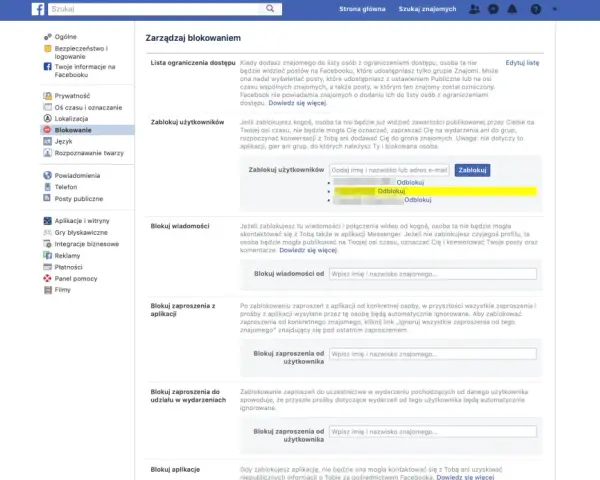
Task: Click the Prywatność lock icon
Action: pyautogui.click(x=47, y=96)
